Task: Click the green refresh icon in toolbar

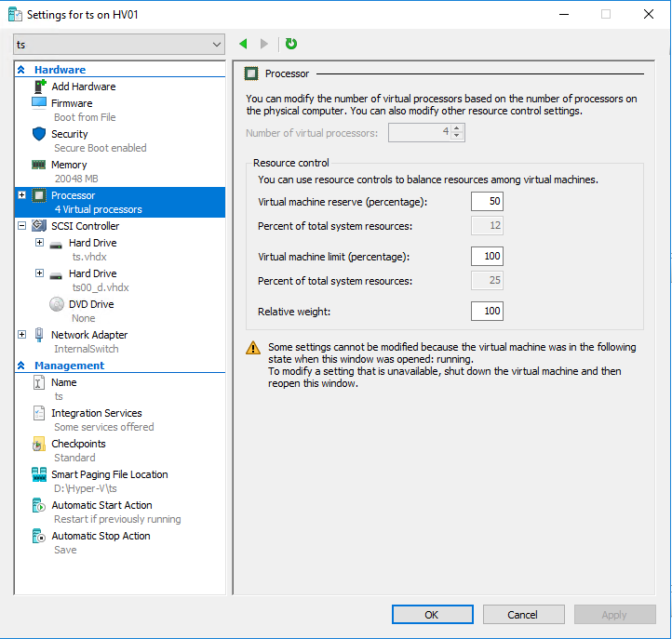Action: (x=291, y=44)
